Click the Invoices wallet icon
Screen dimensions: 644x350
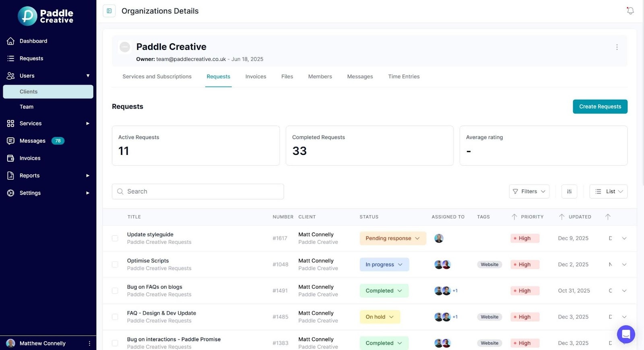click(x=11, y=158)
